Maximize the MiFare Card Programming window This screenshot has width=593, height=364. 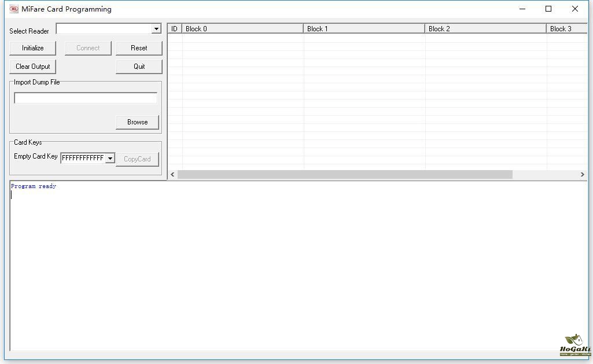[x=548, y=9]
